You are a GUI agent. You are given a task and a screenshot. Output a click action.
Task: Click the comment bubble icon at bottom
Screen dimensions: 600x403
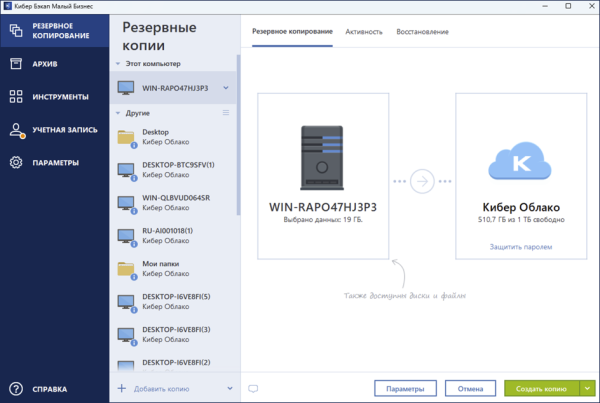(252, 388)
